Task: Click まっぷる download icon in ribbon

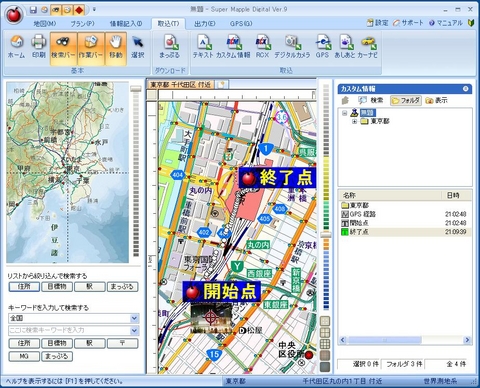Action: click(170, 47)
